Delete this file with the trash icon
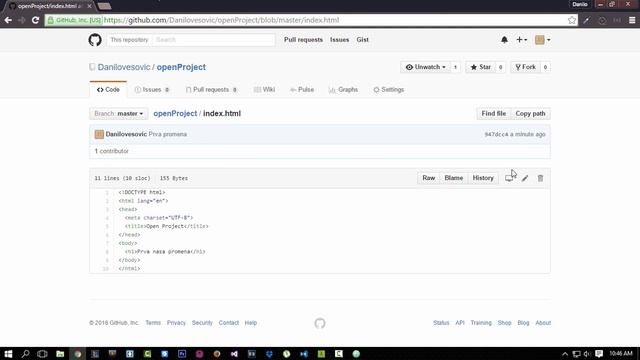This screenshot has height=360, width=640. 540,178
